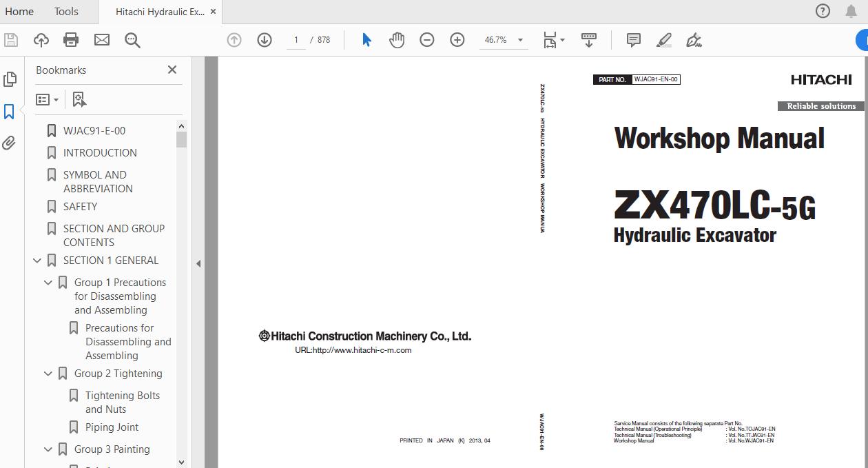Open the Attachments paperclip panel
868x468 pixels.
click(10, 143)
